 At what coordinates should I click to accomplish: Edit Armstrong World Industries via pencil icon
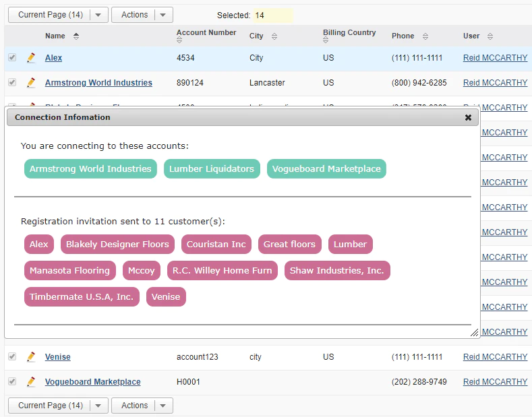pyautogui.click(x=31, y=82)
